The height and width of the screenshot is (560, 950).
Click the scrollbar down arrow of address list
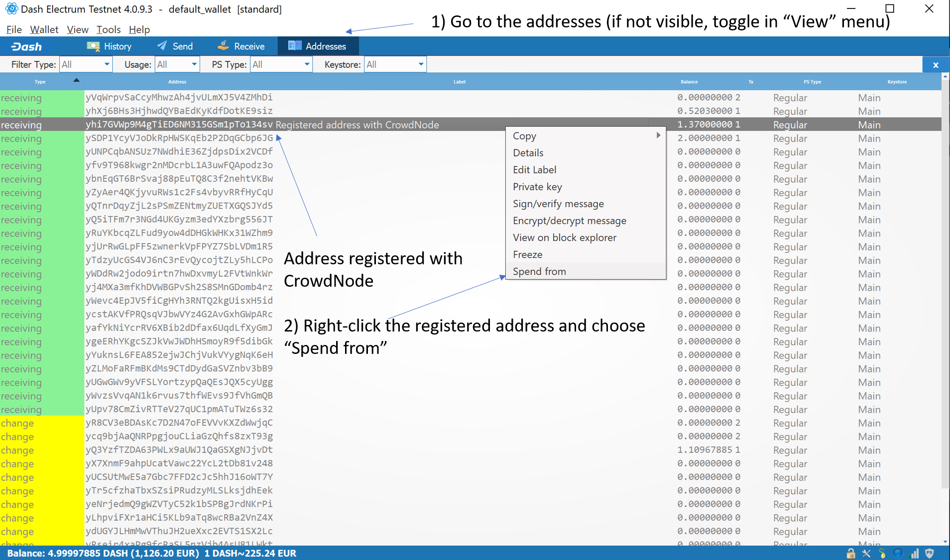pyautogui.click(x=945, y=542)
